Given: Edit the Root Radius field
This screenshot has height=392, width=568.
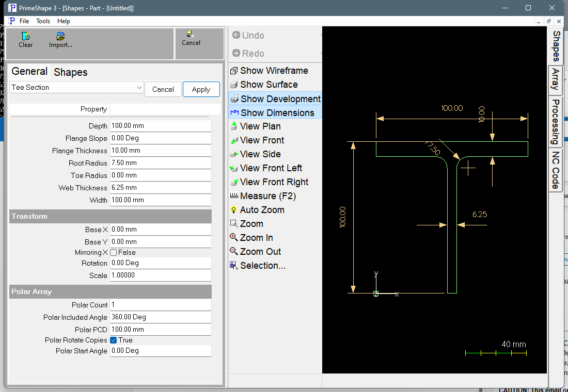Looking at the screenshot, I should (161, 163).
